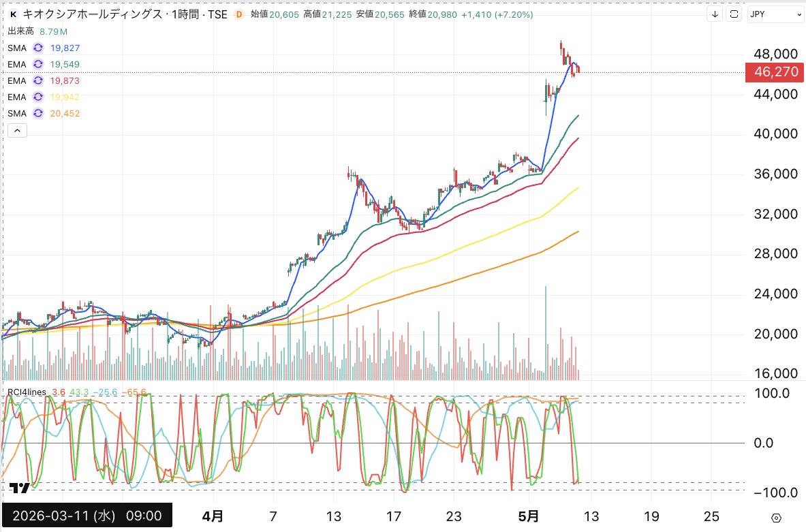Click the refresh icon beside EMA 19,549
The image size is (806, 532).
click(38, 64)
